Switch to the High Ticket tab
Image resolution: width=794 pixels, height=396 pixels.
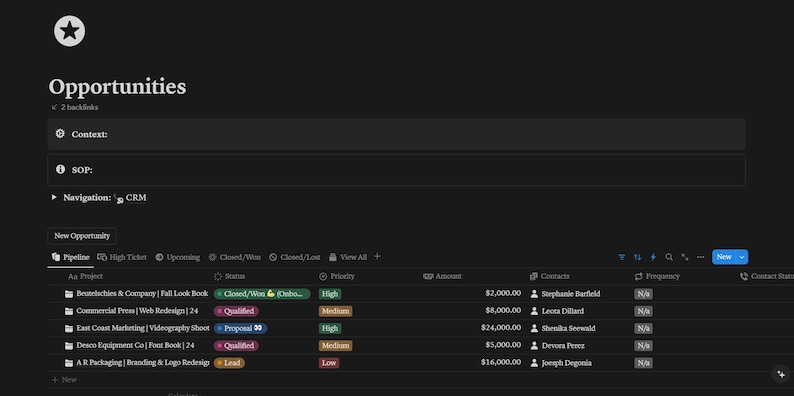point(122,257)
